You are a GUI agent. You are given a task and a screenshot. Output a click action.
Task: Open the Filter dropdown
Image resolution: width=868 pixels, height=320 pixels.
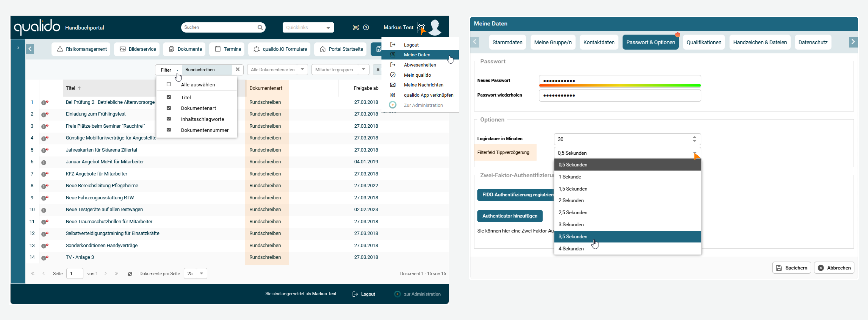tap(169, 70)
